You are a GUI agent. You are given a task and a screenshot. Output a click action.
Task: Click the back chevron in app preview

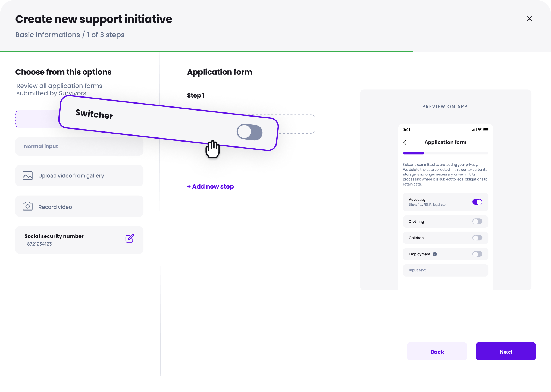tap(405, 142)
